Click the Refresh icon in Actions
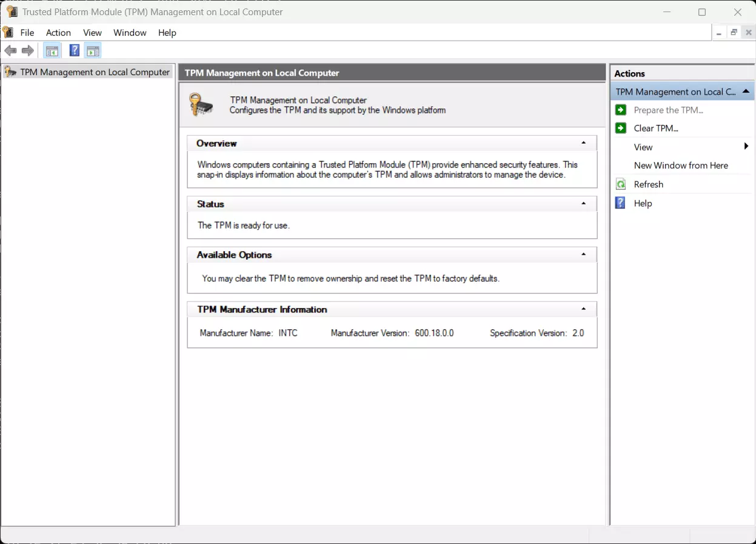Screen dimensions: 756x544 click(x=621, y=184)
